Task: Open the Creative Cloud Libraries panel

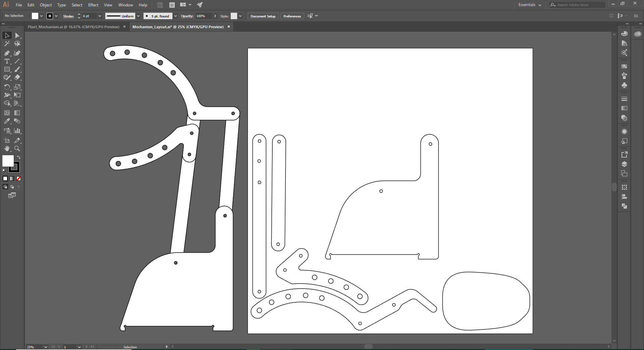Action: (x=638, y=34)
